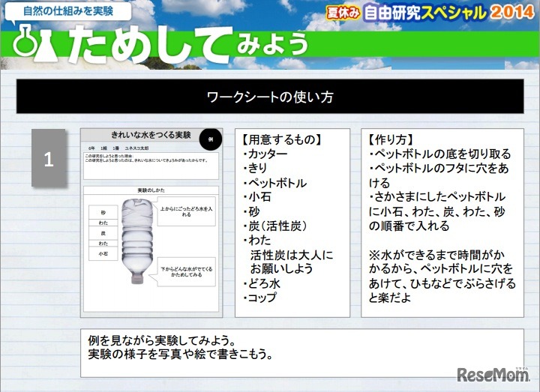
Task: Click the 小石 label box in the worksheet diagram
Action: 103,253
